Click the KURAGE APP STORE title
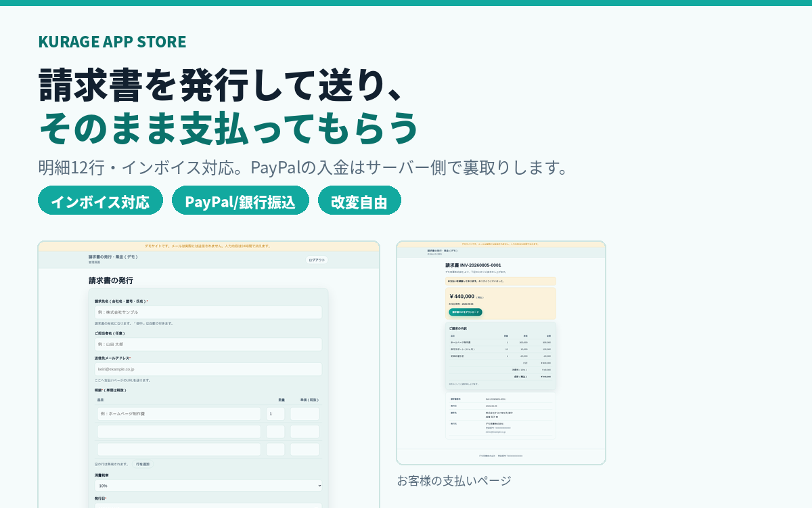This screenshot has width=812, height=508. [x=112, y=42]
